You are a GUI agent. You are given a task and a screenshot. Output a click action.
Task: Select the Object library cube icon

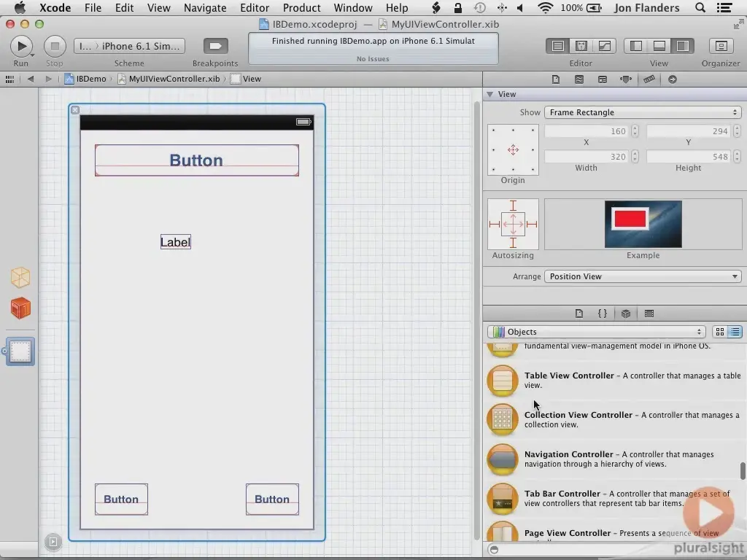pyautogui.click(x=625, y=314)
